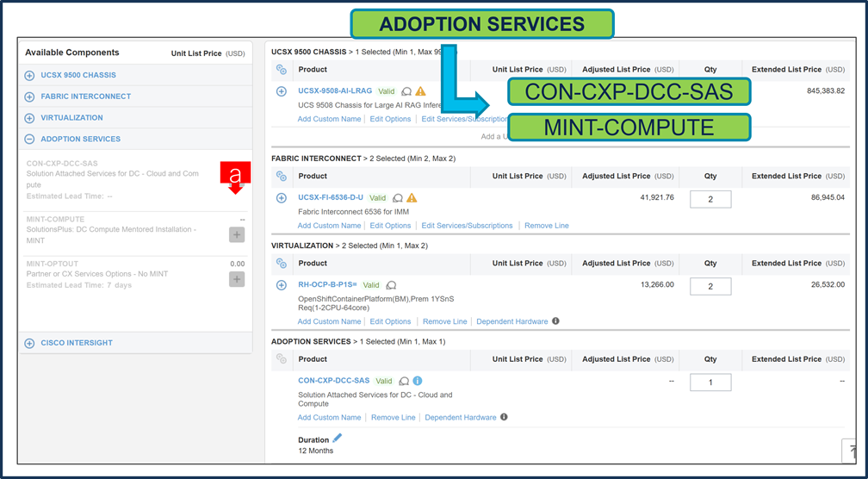Open Dependent Hardware for CON-CXP-DCC-SAS
The width and height of the screenshot is (868, 479).
[x=461, y=418]
